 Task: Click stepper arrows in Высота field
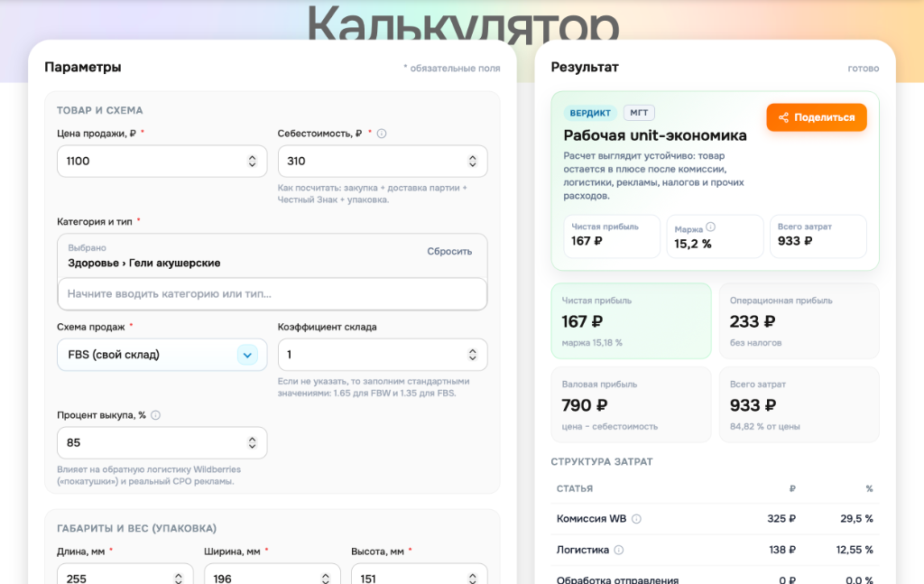pos(473,579)
